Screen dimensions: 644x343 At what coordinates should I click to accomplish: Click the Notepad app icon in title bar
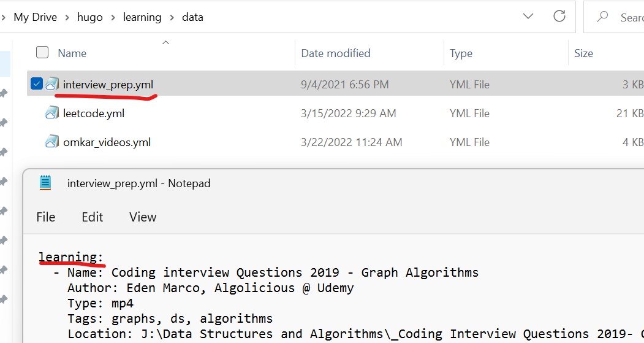coord(45,183)
